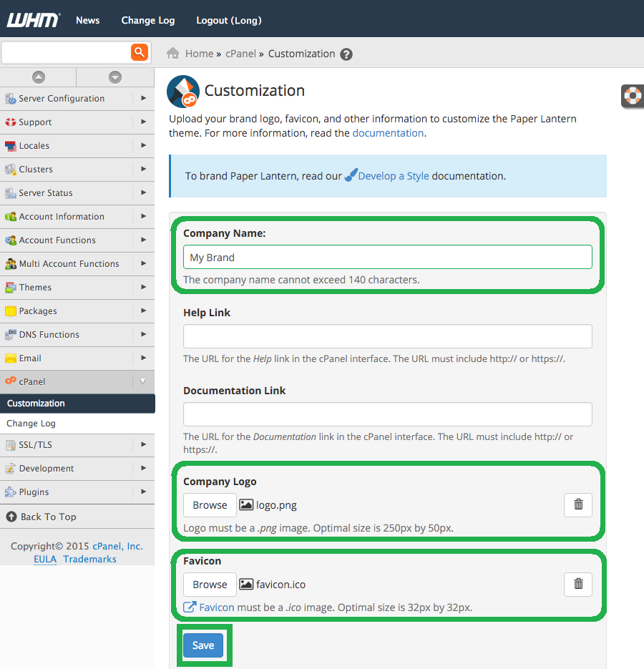The height and width of the screenshot is (669, 644).
Task: Expand the SSL/TLS sidebar section
Action: pyautogui.click(x=143, y=445)
